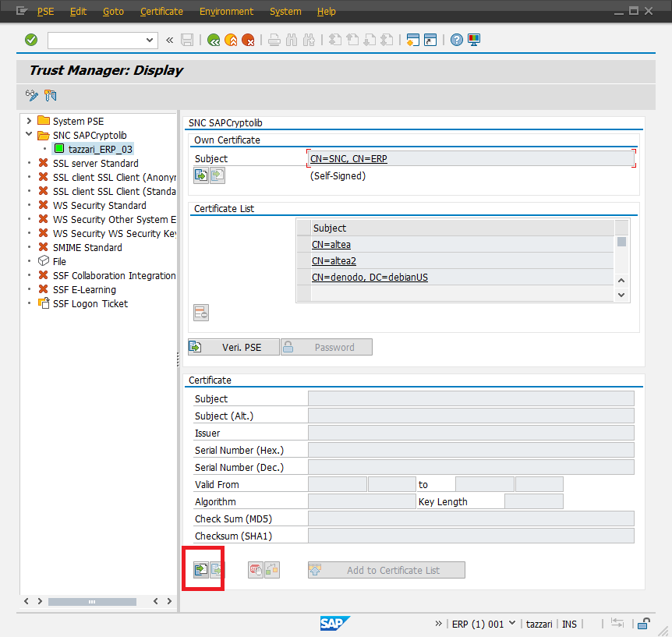Select SSF Logon Ticket tree node

(90, 303)
